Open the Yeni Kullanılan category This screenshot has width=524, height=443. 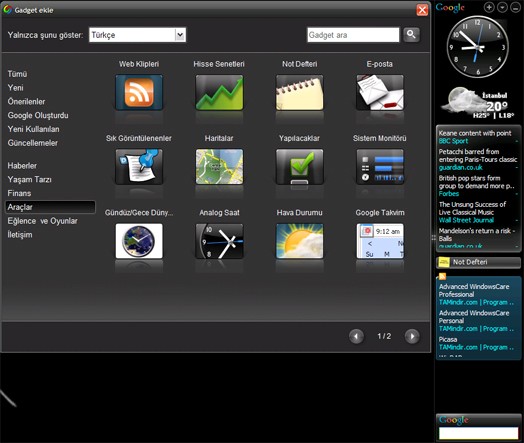click(33, 129)
